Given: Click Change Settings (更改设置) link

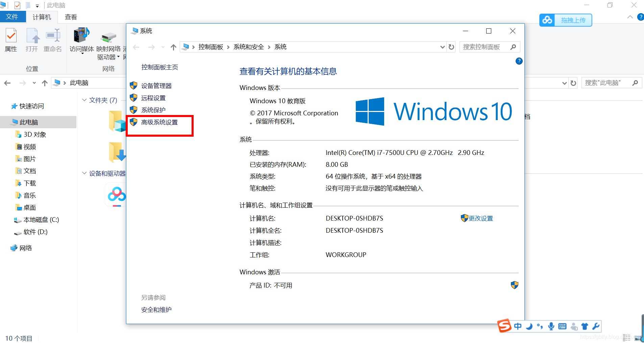Looking at the screenshot, I should pos(480,218).
